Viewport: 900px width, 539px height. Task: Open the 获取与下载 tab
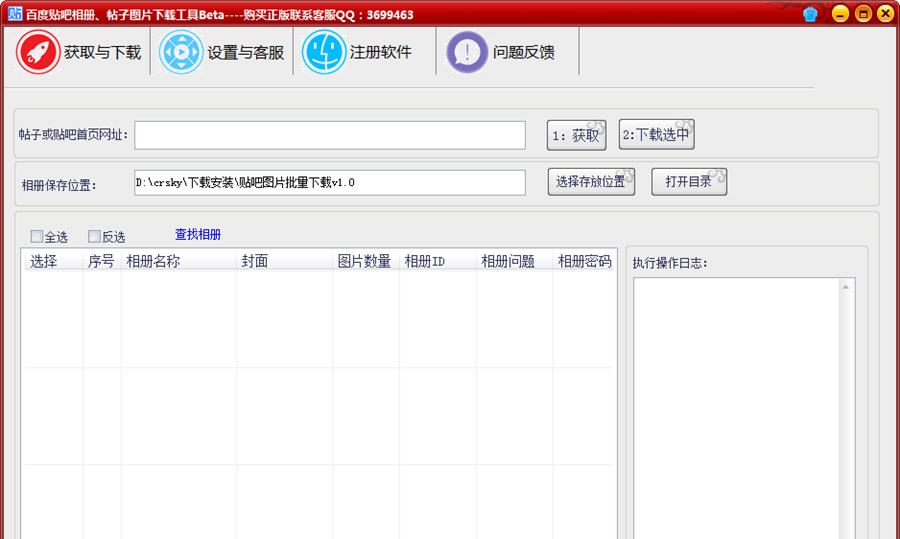[78, 52]
